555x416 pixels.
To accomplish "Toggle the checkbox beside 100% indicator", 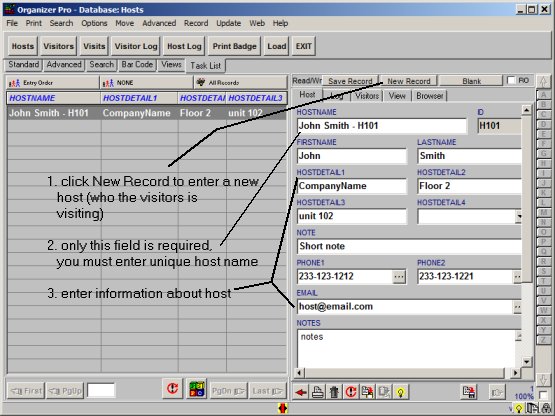I will coord(543,395).
